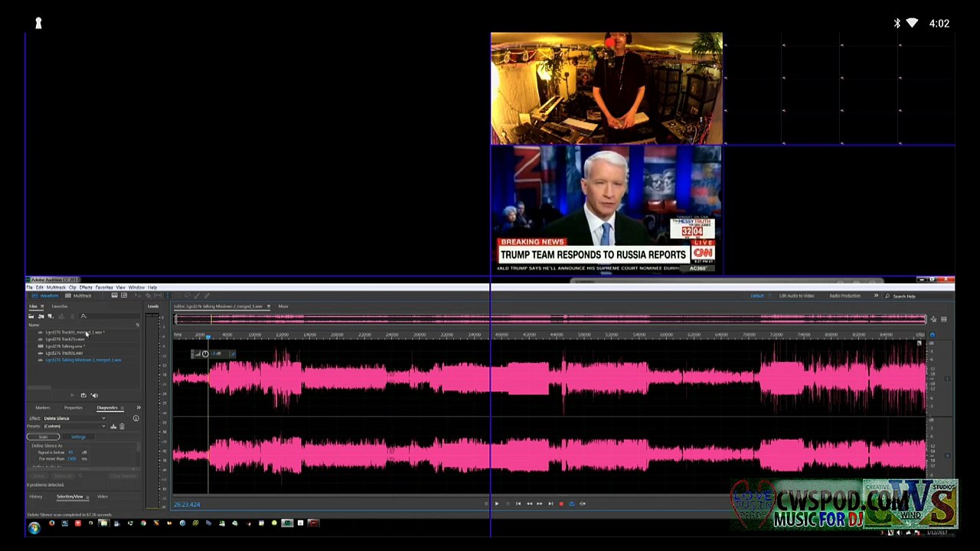The width and height of the screenshot is (980, 551).
Task: Click the Open File folder icon
Action: coord(31,316)
